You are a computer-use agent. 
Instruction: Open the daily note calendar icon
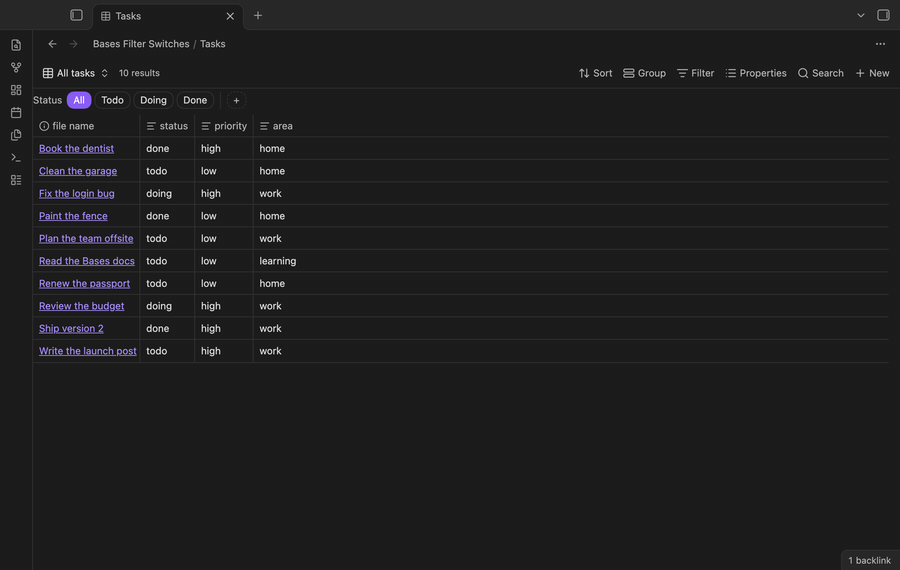point(16,113)
